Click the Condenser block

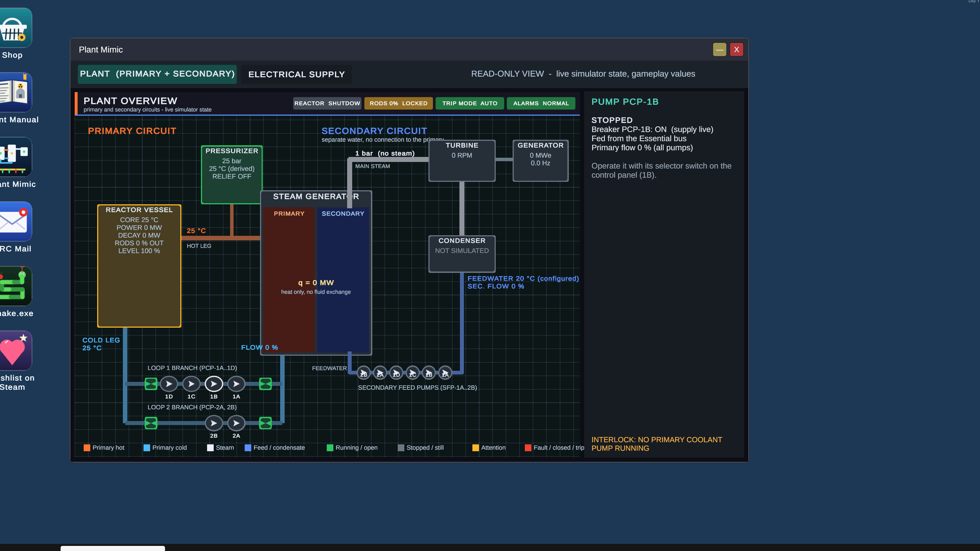(462, 254)
